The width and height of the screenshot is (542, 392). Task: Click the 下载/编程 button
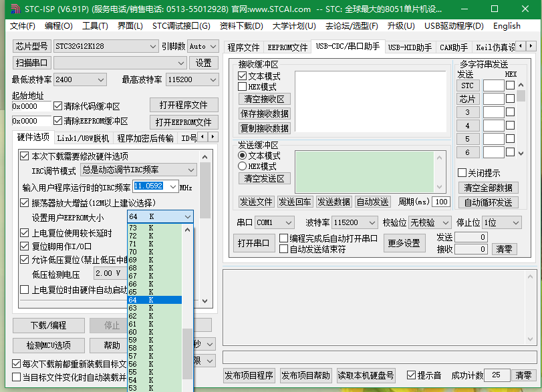click(48, 325)
